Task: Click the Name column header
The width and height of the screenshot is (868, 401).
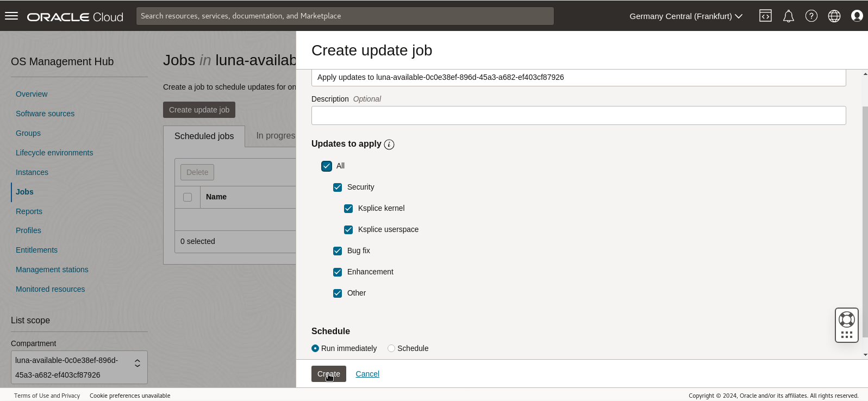Action: click(216, 197)
